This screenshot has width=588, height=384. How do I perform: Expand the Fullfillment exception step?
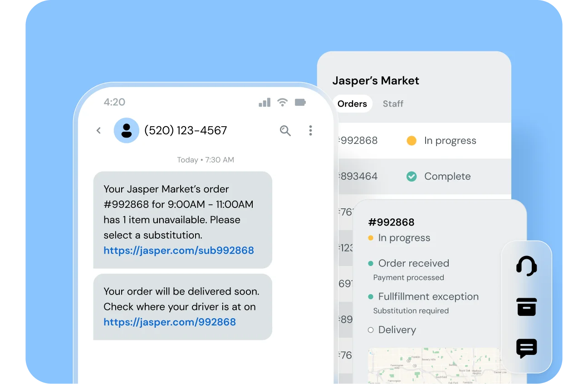[x=428, y=297]
